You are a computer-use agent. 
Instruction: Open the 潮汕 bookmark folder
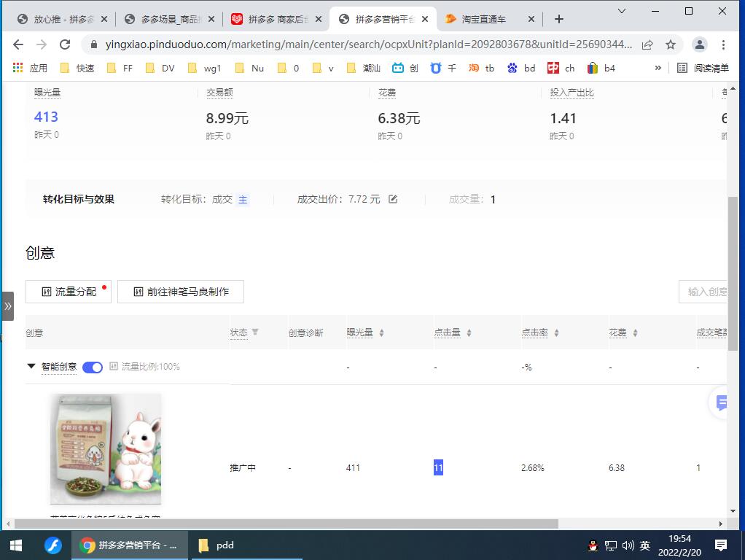(x=364, y=68)
